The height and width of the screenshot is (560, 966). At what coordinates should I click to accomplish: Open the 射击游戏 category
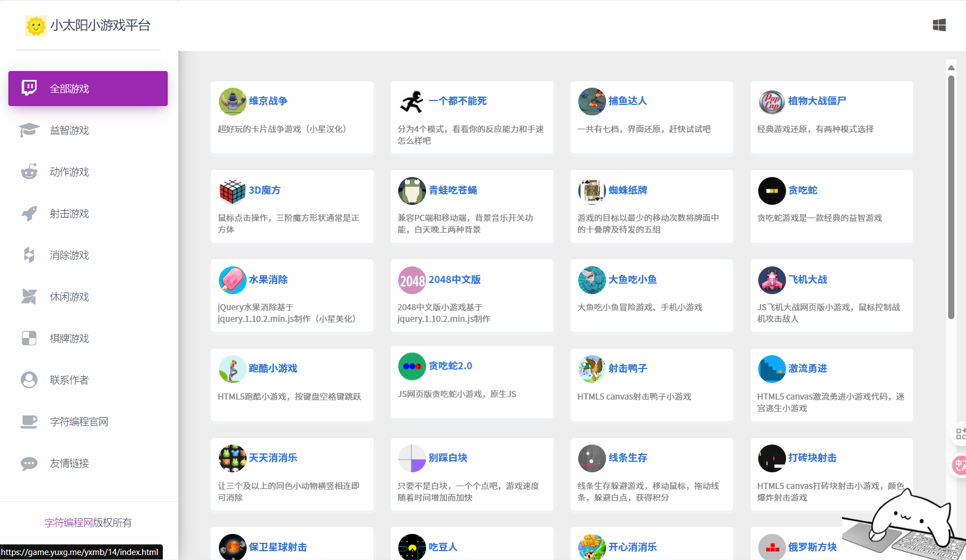88,213
